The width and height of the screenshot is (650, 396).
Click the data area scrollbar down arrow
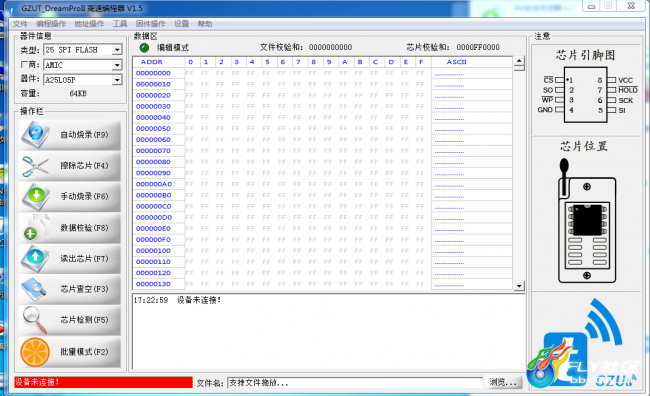pyautogui.click(x=519, y=285)
